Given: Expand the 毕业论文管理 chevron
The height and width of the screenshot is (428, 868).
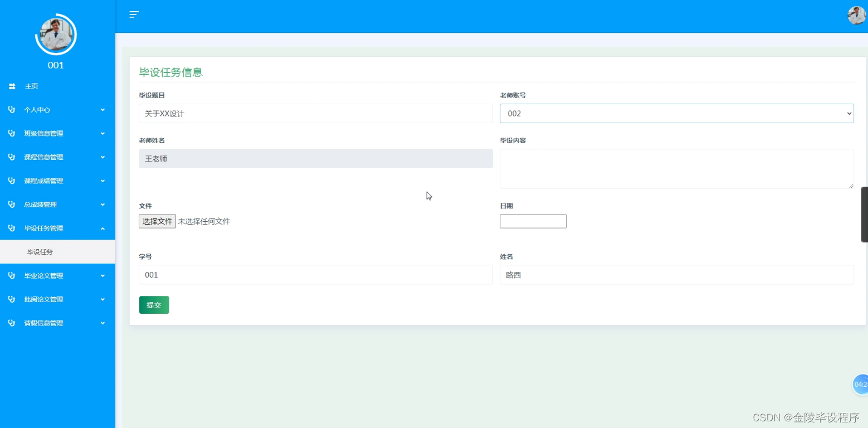Looking at the screenshot, I should pyautogui.click(x=103, y=276).
